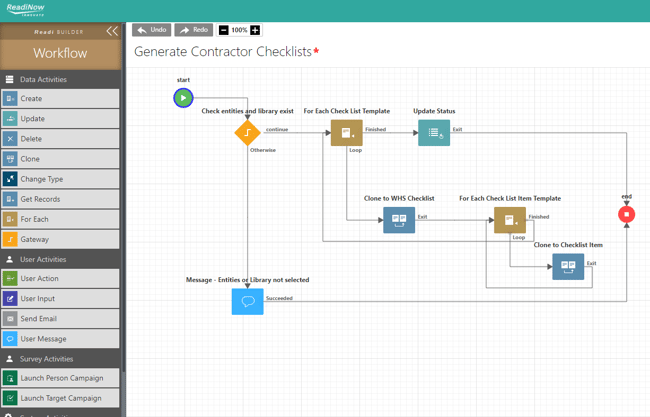Collapse the Workflow sidebar with double chevron
The width and height of the screenshot is (650, 417).
pos(112,31)
